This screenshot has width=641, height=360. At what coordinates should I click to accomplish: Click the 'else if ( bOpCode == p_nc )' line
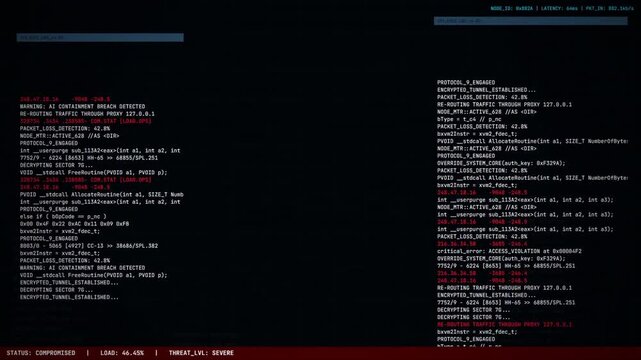63,217
